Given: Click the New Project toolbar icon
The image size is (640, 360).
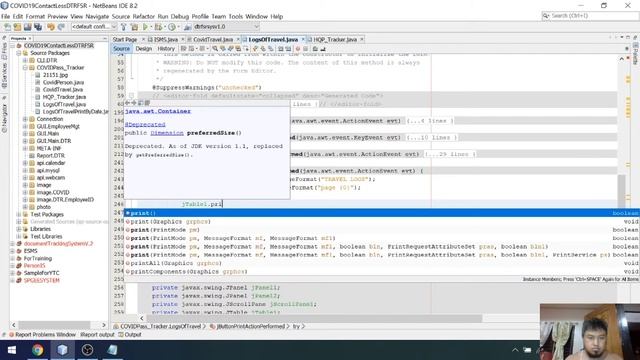Looking at the screenshot, I should pyautogui.click(x=17, y=27).
